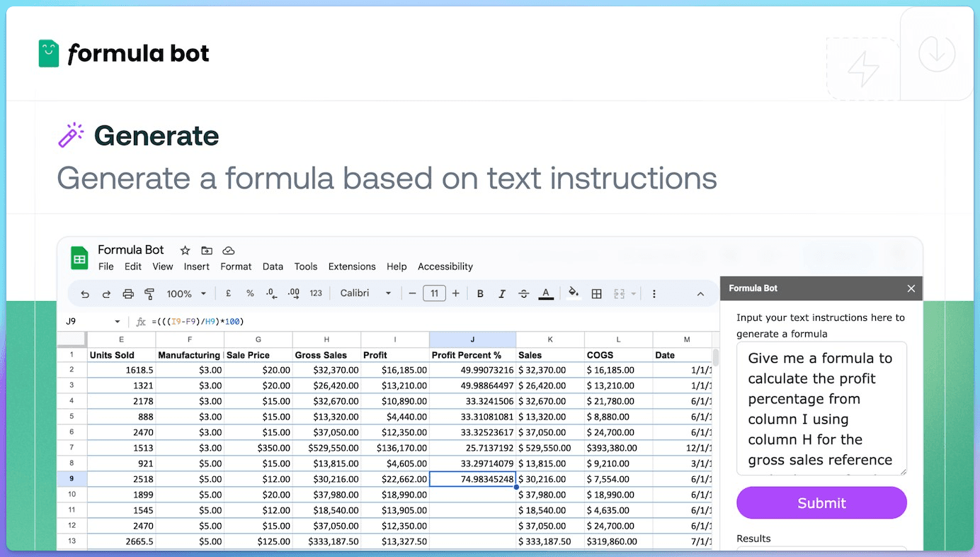
Task: Open the Tools menu
Action: point(306,266)
